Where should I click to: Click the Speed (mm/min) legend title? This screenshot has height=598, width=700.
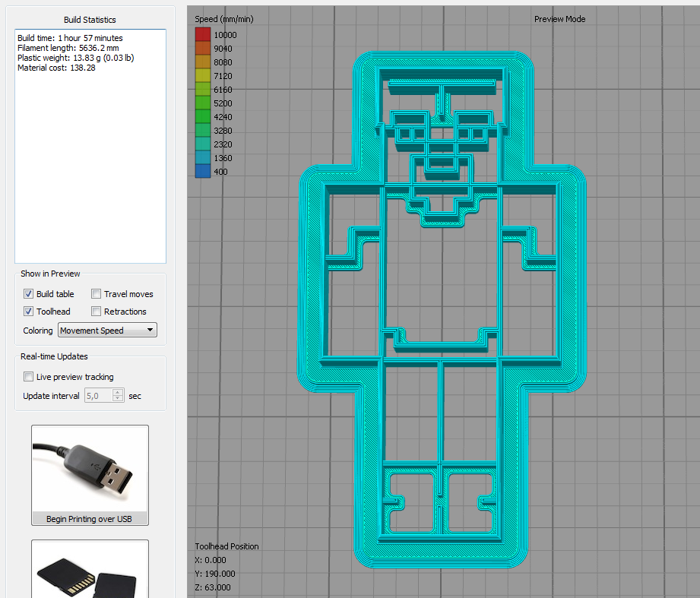click(224, 19)
